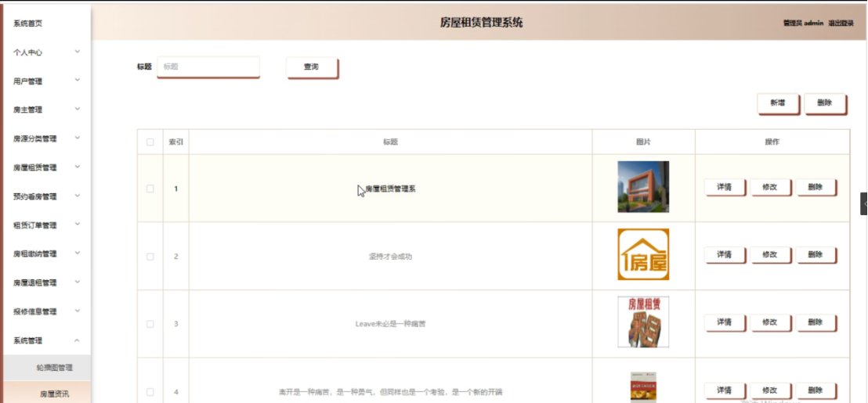Expand the 房屋退租管理 menu chevron
This screenshot has width=868, height=403.
(x=78, y=282)
